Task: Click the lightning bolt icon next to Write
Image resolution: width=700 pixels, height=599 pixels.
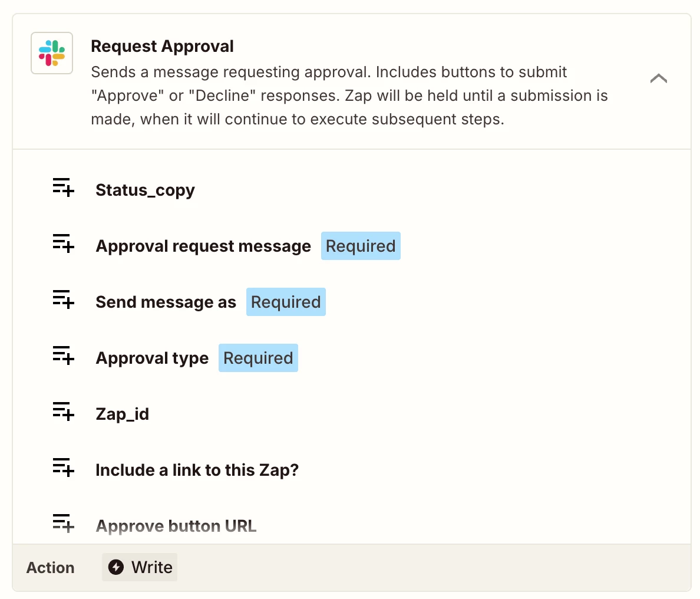Action: point(116,567)
